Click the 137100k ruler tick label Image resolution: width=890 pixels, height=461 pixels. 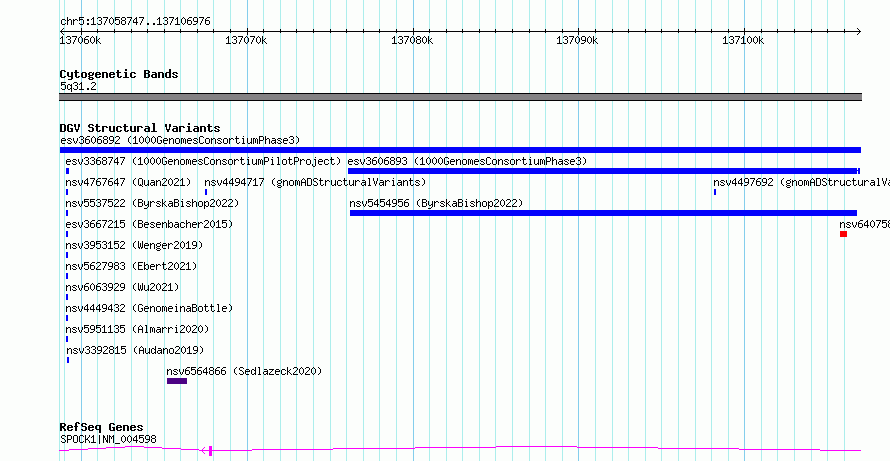tap(743, 40)
